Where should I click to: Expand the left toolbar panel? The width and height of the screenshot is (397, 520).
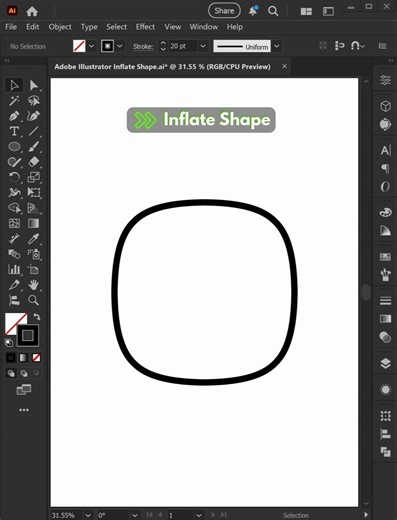coord(7,60)
